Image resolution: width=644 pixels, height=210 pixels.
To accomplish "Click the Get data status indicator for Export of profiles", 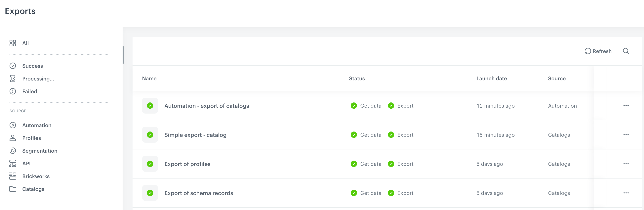I will click(x=354, y=164).
